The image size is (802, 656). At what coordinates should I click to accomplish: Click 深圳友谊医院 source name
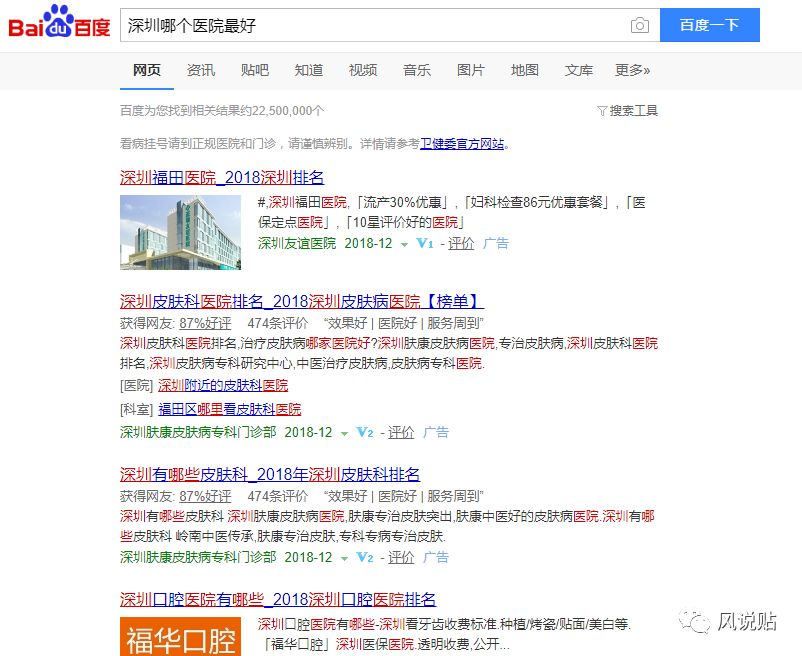pyautogui.click(x=297, y=243)
